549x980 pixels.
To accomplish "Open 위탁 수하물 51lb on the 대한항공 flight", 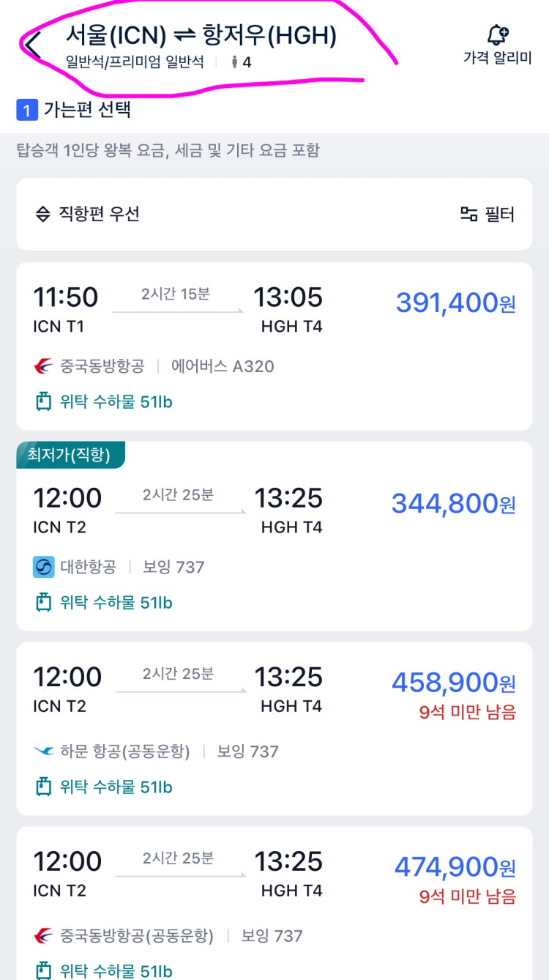I will point(104,602).
